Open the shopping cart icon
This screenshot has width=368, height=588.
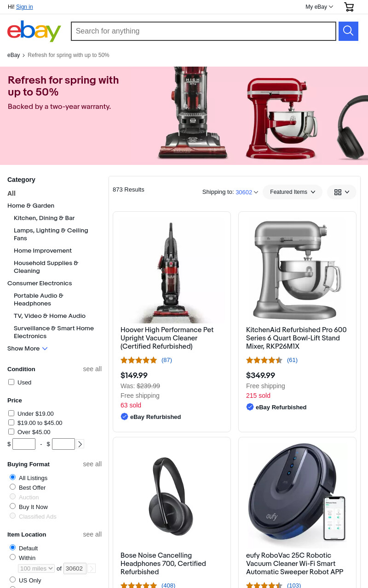(349, 7)
